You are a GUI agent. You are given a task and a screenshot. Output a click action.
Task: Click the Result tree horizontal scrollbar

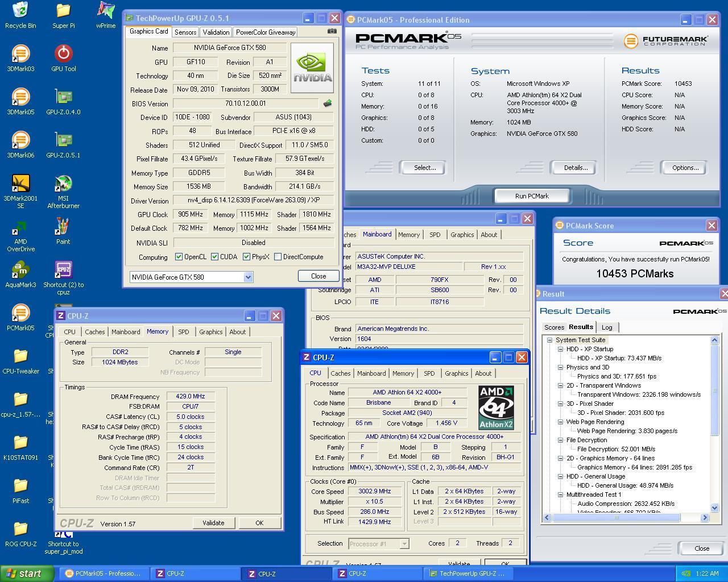click(x=616, y=517)
